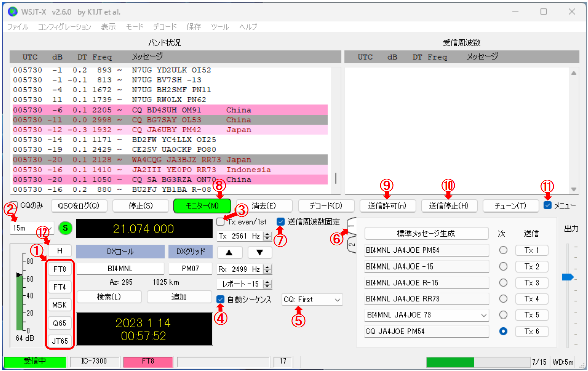Open the コンフィグレーション menu
Image resolution: width=588 pixels, height=371 pixels.
[x=65, y=27]
